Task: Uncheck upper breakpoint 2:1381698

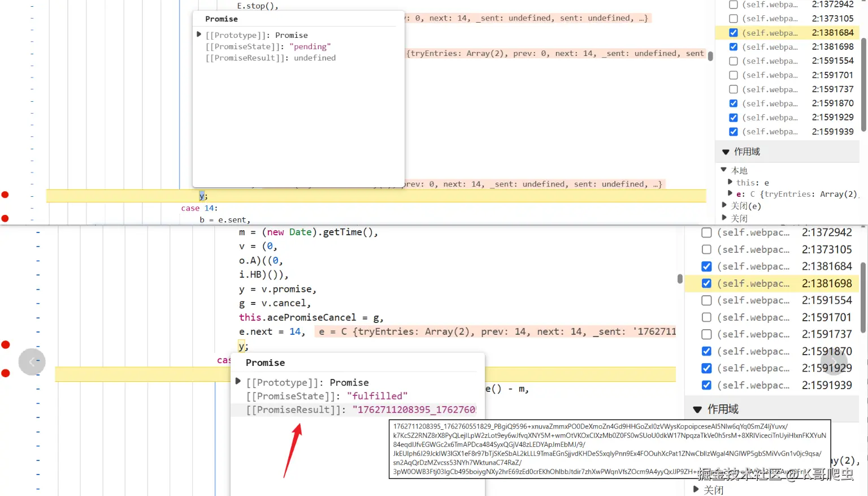Action: click(x=734, y=47)
